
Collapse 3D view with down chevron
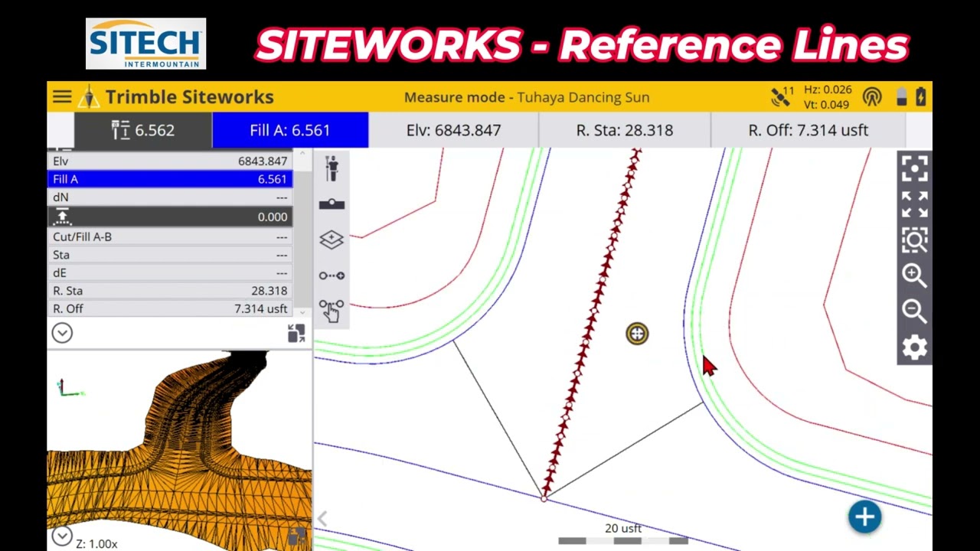(62, 536)
